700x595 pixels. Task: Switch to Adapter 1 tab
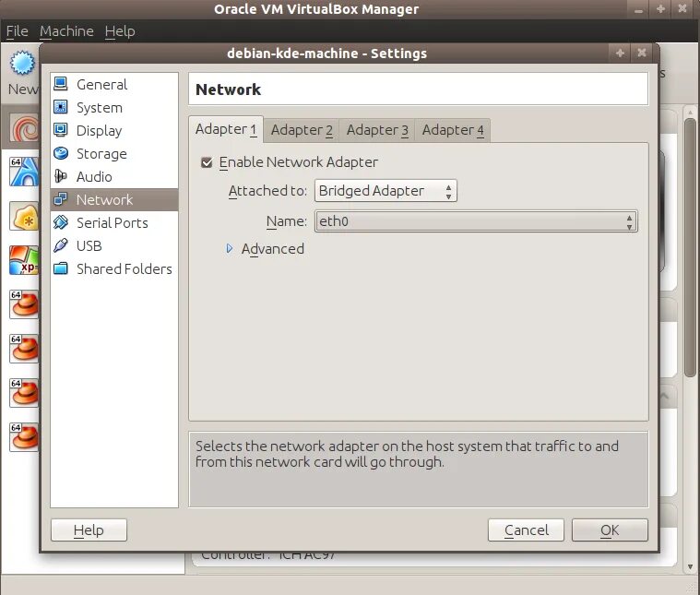[226, 129]
